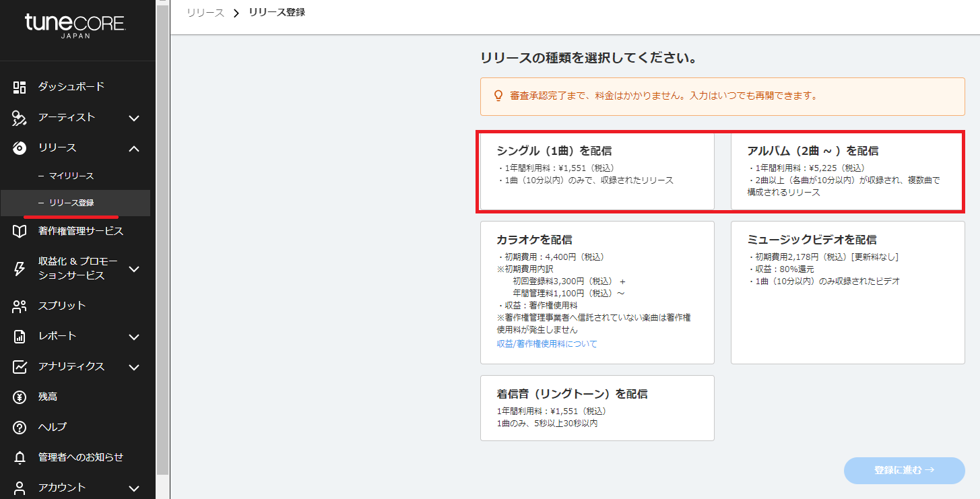Open the 著作権管理サービス copyright service icon
The height and width of the screenshot is (499, 980).
click(18, 230)
